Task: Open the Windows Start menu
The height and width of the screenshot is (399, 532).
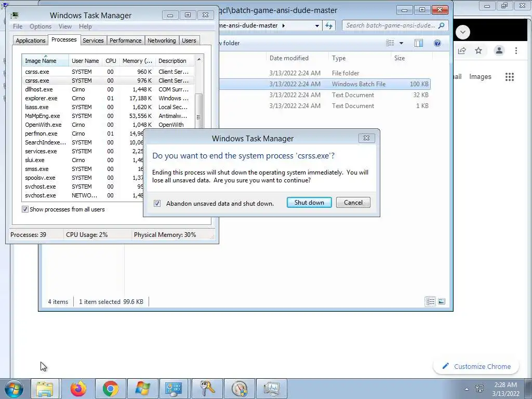Action: point(14,389)
